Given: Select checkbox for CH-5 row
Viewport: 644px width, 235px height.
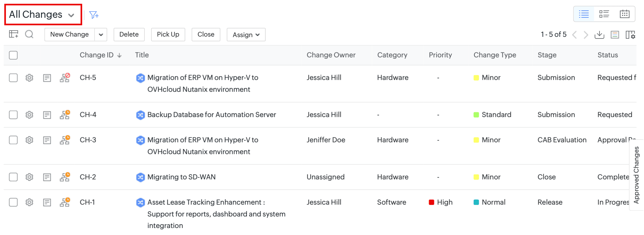Looking at the screenshot, I should 13,78.
